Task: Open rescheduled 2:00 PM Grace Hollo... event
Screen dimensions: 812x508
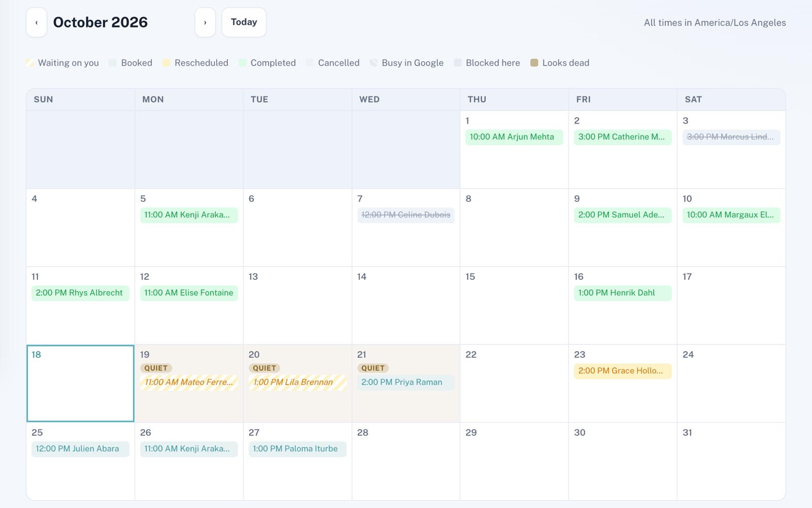Action: point(623,371)
